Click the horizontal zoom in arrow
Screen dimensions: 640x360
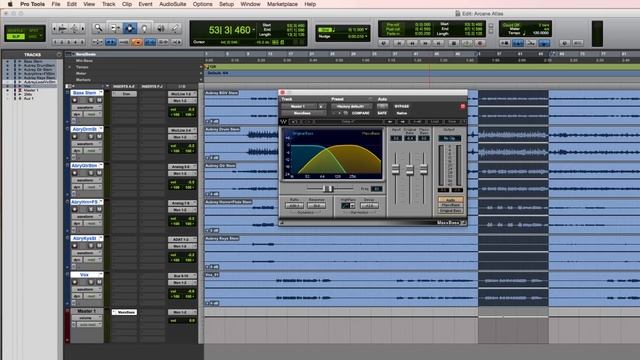83,29
